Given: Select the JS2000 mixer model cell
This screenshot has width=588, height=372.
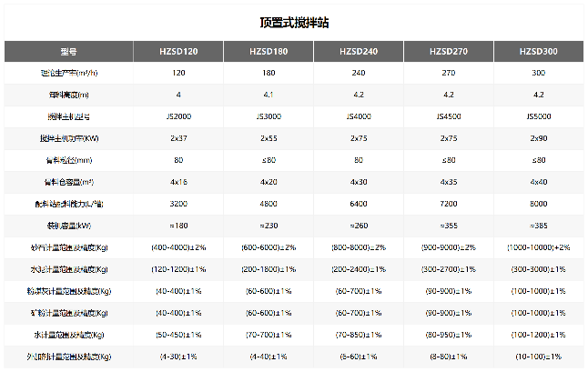Looking at the screenshot, I should point(178,116).
